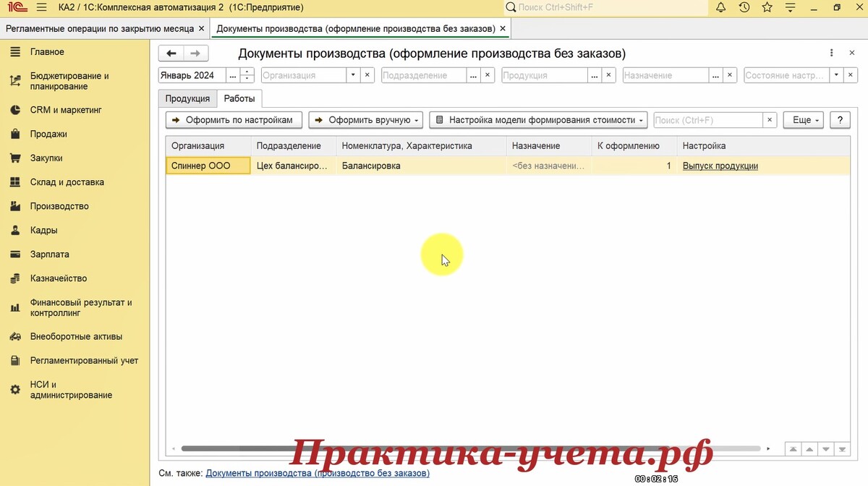Click the Оформить по настройкам button
Viewport: 868px width, 486px height.
tap(234, 120)
